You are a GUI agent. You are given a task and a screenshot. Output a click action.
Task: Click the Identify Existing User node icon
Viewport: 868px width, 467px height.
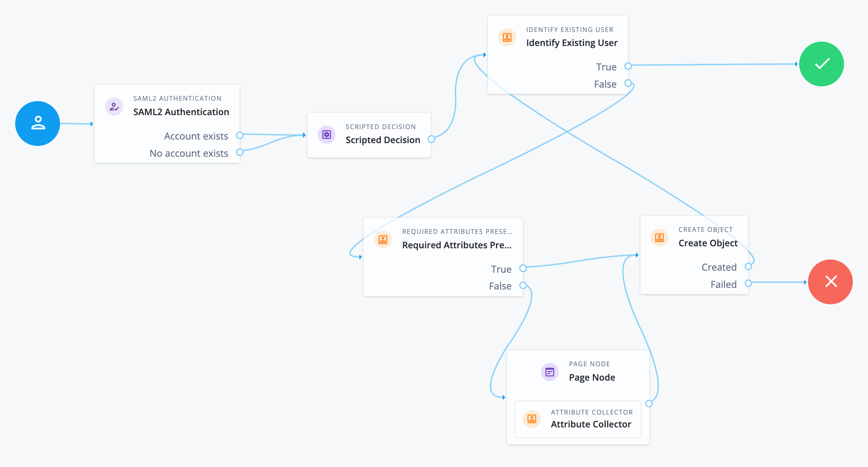coord(507,37)
